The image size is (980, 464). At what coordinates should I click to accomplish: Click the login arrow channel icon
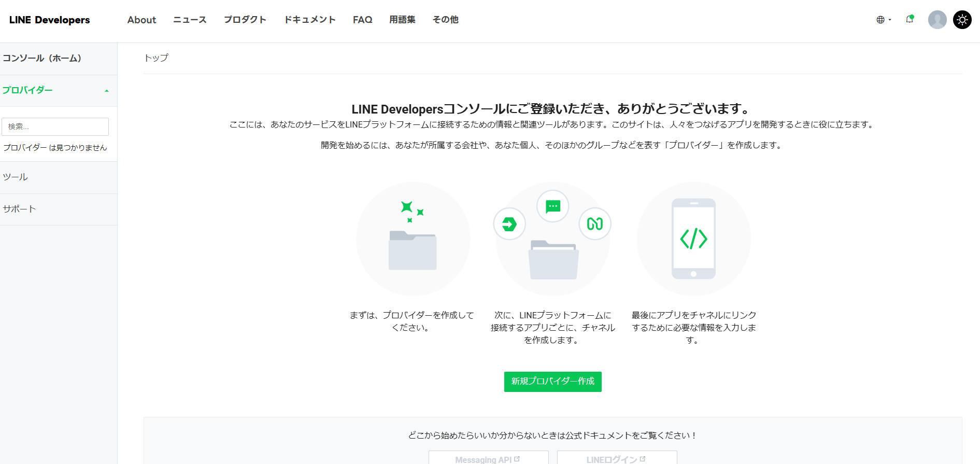509,224
